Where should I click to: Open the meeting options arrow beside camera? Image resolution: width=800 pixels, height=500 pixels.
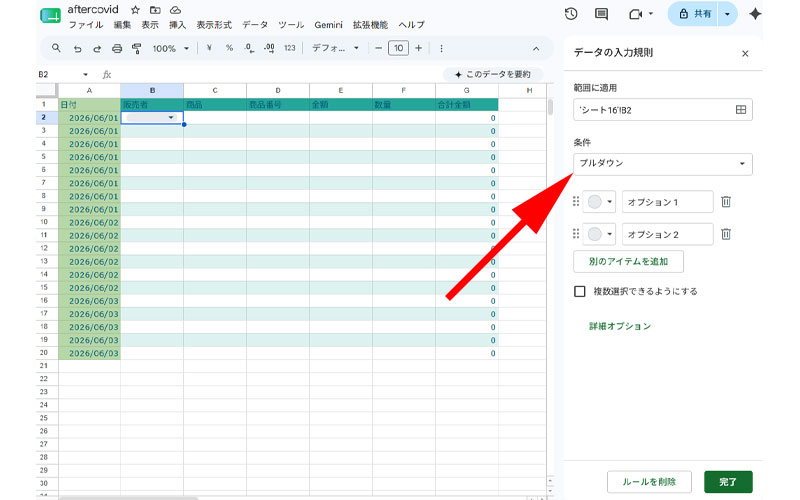651,14
